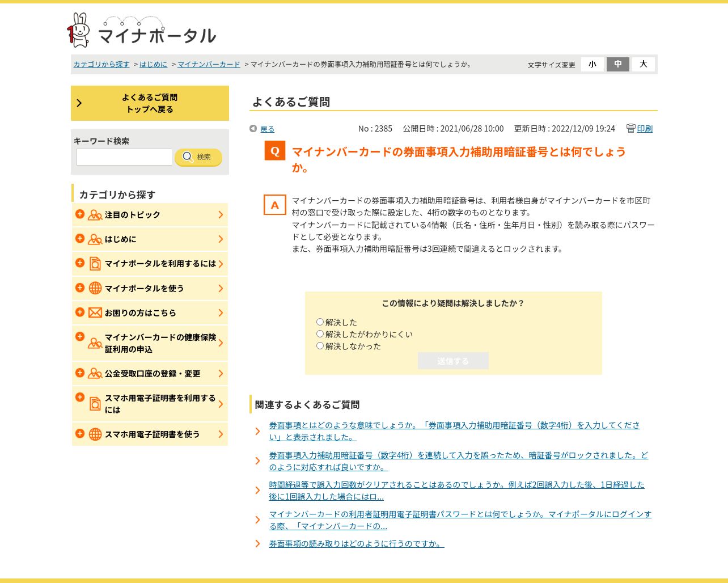Viewport: 728px width, 583px height.
Task: Click the globe icon for マイナポータルを使う
Action: tap(95, 288)
